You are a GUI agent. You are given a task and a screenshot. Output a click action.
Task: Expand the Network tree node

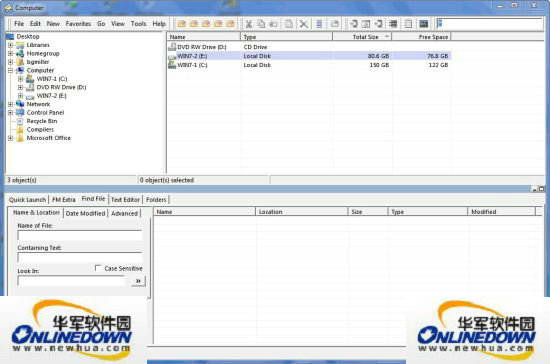(x=11, y=104)
